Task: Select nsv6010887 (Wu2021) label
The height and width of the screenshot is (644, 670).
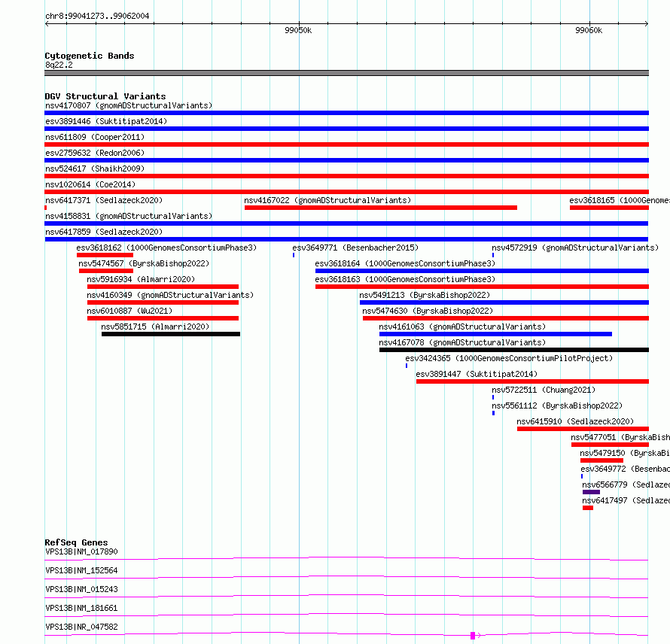Action: point(130,311)
